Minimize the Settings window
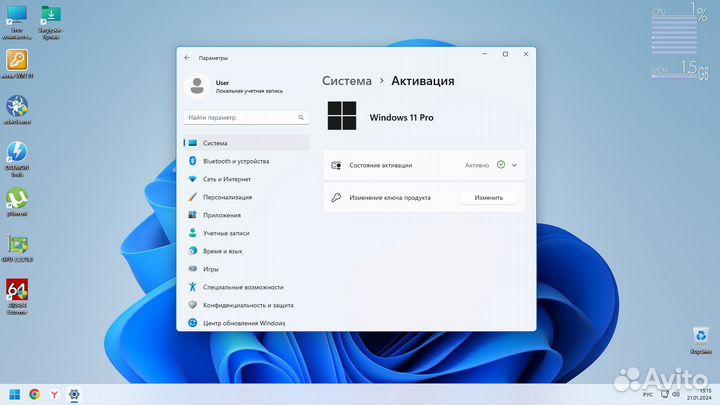Image resolution: width=720 pixels, height=405 pixels. pos(484,54)
